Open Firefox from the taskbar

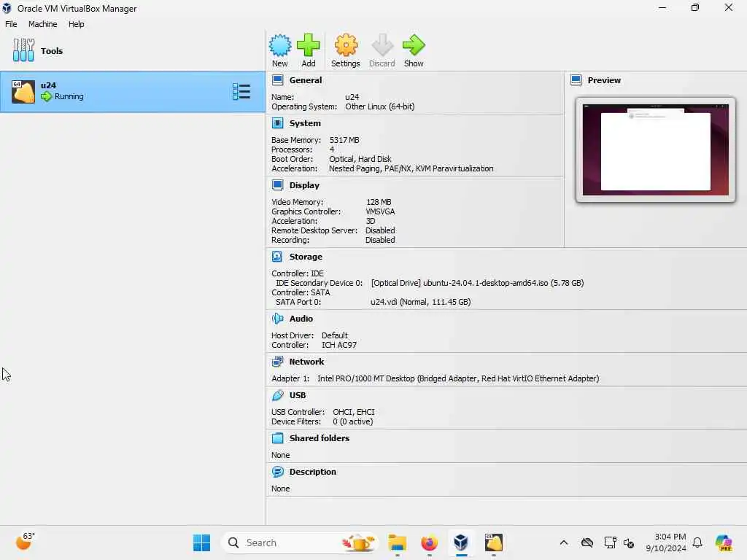[x=429, y=542]
